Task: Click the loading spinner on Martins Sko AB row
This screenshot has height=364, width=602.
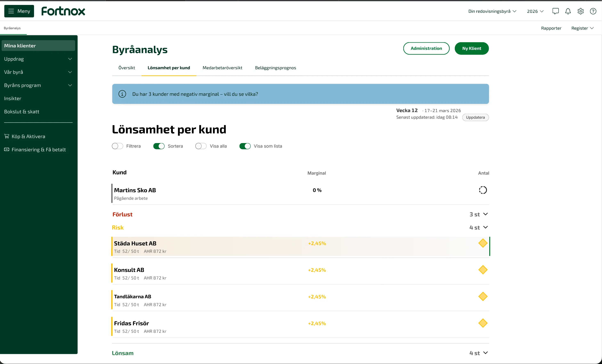Action: [483, 190]
